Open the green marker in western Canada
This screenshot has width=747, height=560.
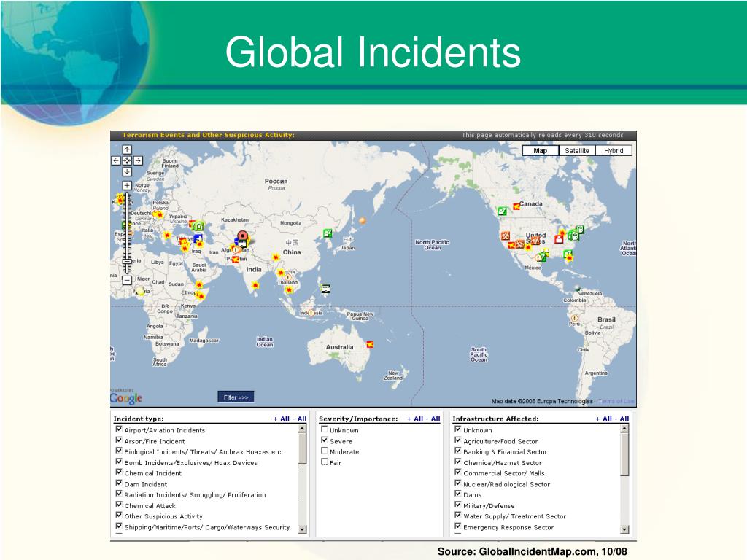click(502, 211)
